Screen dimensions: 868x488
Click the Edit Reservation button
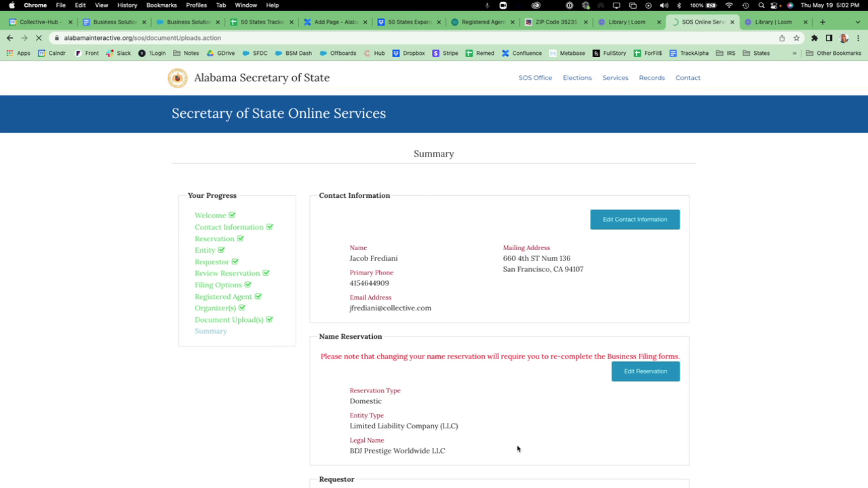[x=646, y=371]
